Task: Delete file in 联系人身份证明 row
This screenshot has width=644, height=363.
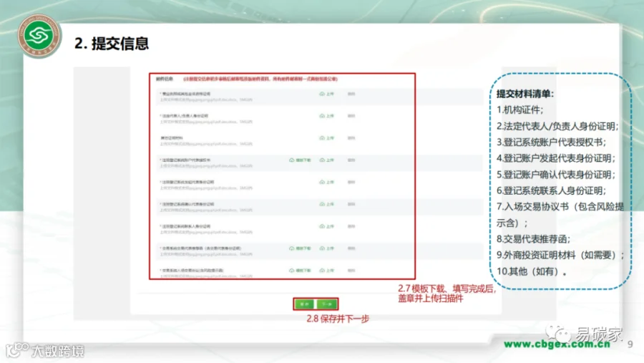Action: 351,226
